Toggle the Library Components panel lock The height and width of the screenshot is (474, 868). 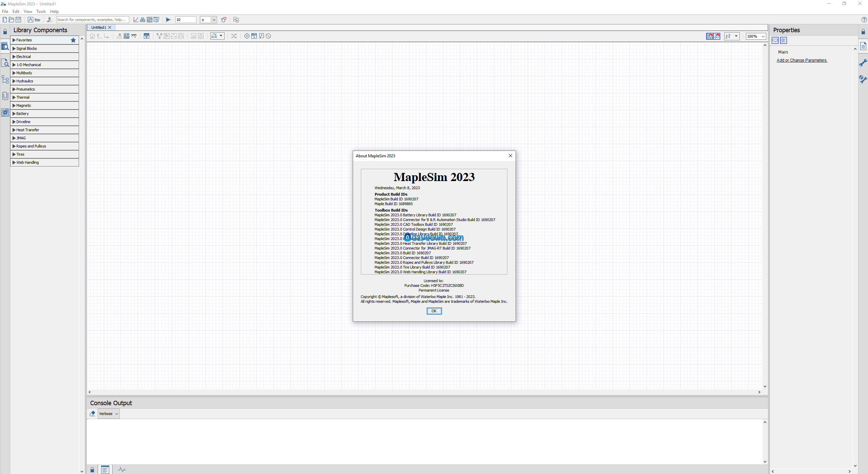click(5, 32)
